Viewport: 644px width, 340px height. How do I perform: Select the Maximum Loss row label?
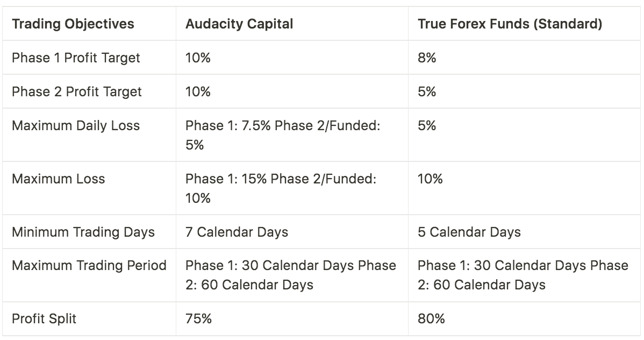[58, 179]
